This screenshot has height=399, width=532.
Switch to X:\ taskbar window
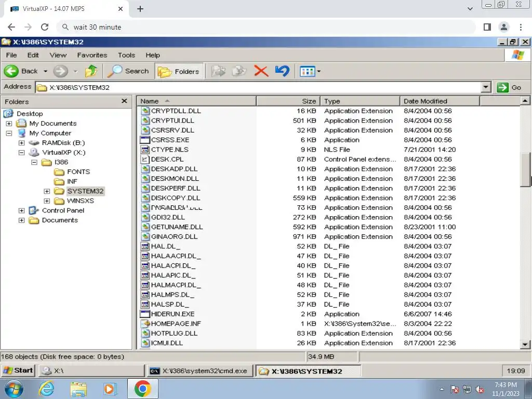pyautogui.click(x=91, y=371)
